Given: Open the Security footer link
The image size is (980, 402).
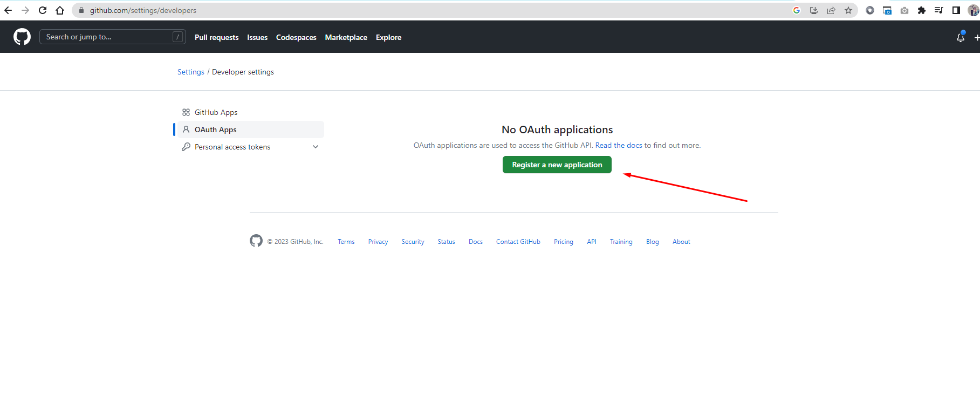Looking at the screenshot, I should [x=413, y=242].
